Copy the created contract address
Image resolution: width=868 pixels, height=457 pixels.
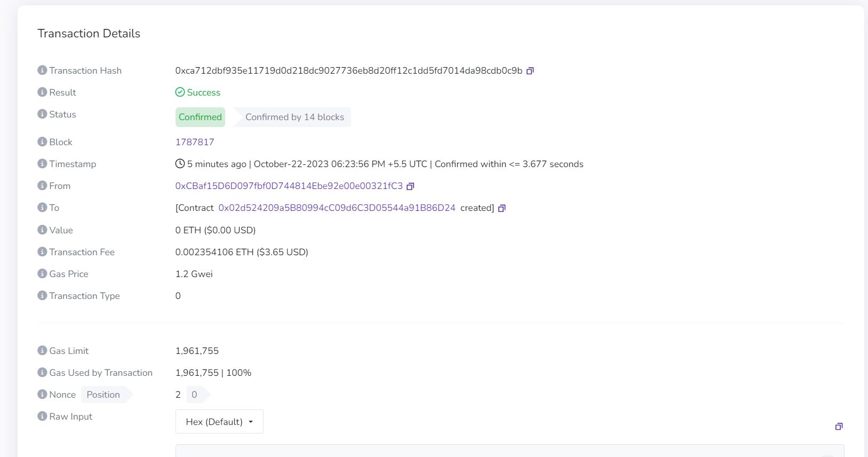tap(501, 208)
